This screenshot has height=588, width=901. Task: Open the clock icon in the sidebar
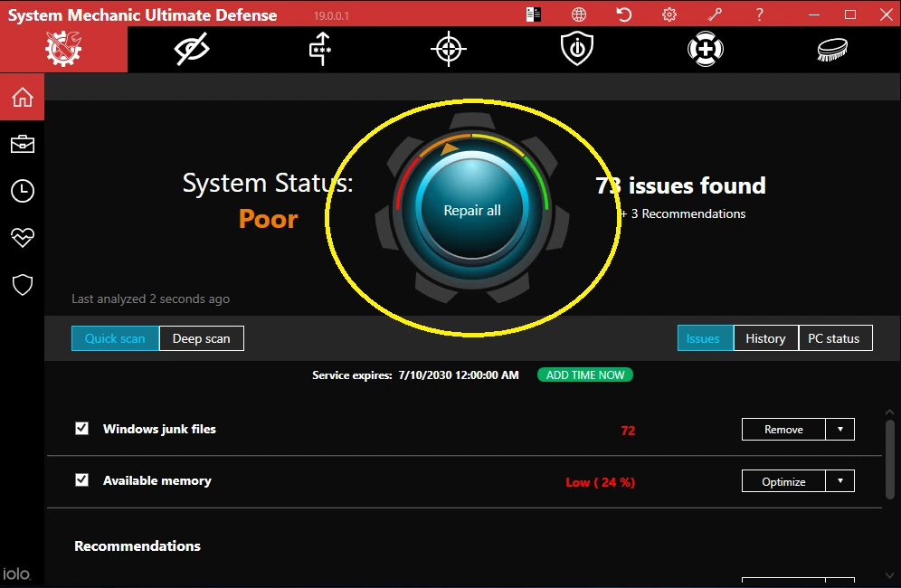(23, 191)
